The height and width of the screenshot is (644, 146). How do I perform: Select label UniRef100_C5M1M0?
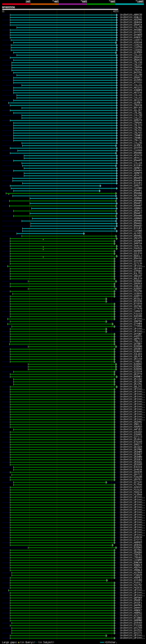(x=131, y=123)
